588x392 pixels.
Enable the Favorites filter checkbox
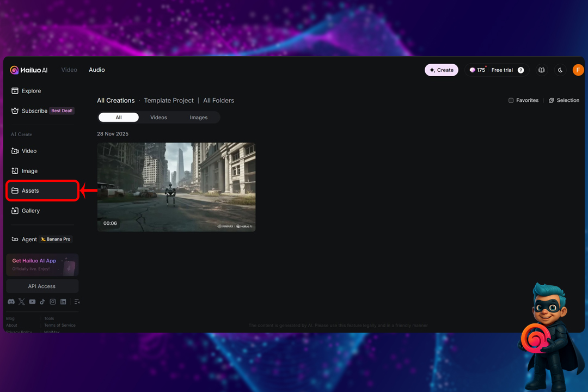click(510, 100)
